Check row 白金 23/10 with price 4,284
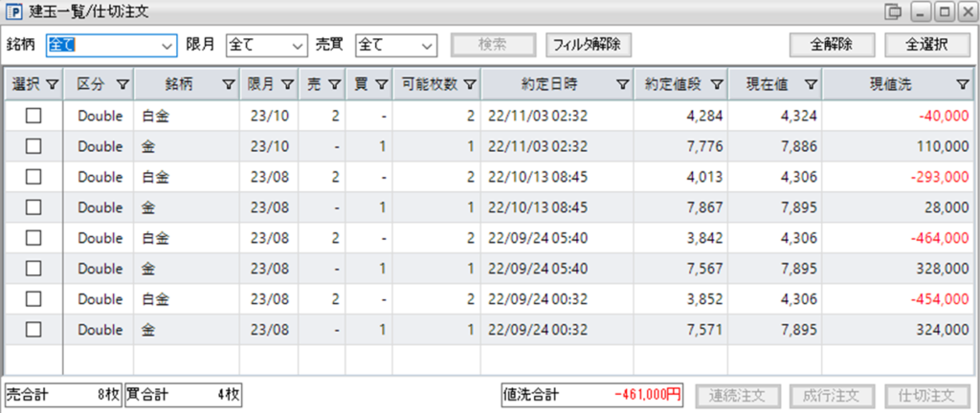Viewport: 980px width, 413px height. pos(33,116)
